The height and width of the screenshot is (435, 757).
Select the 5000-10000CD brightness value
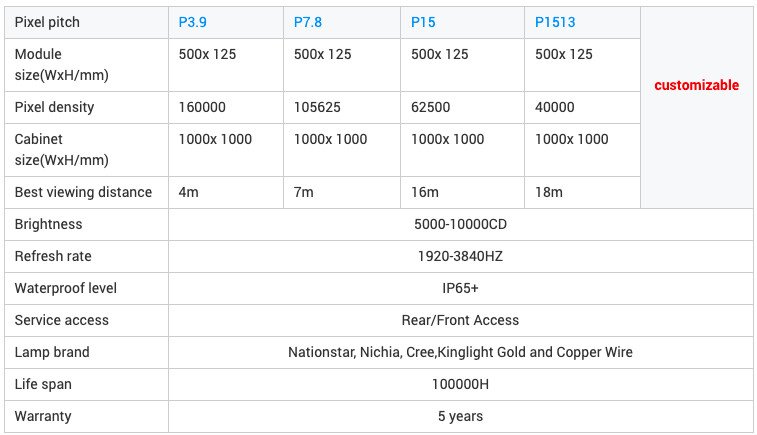pyautogui.click(x=460, y=224)
